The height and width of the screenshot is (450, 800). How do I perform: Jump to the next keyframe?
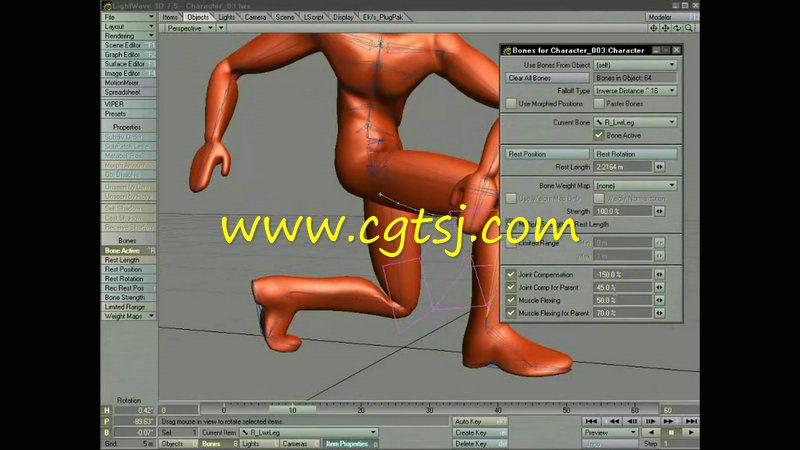668,421
